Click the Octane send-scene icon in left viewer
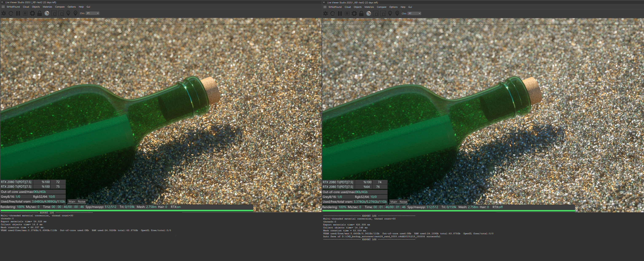This screenshot has width=644, height=261. 4,13
